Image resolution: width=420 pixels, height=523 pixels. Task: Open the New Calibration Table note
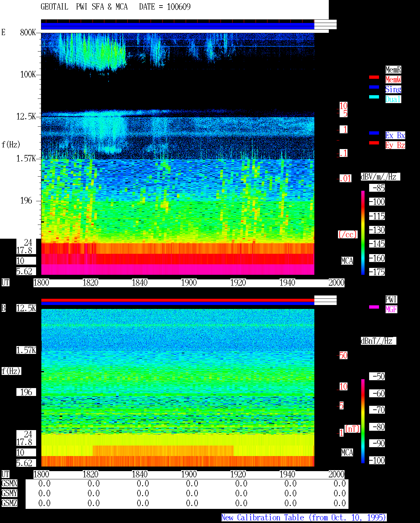point(304,517)
